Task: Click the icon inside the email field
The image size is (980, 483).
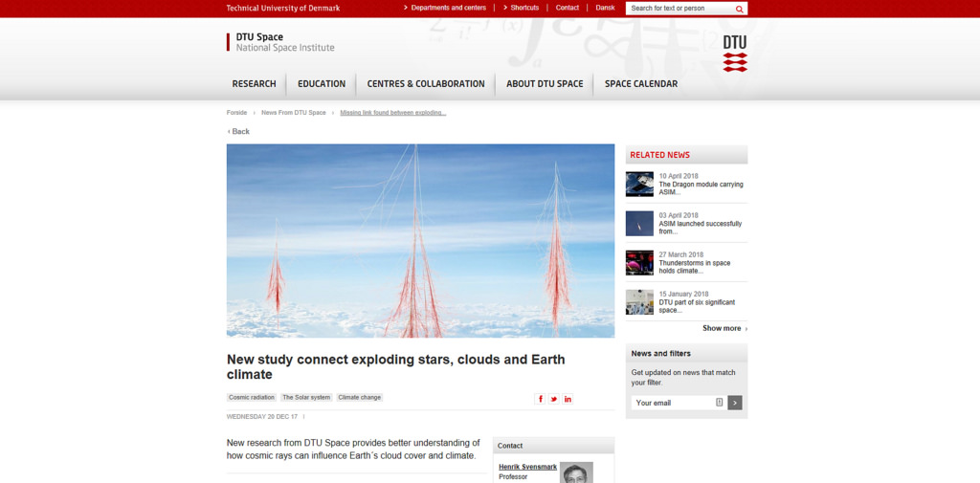Action: click(x=720, y=403)
